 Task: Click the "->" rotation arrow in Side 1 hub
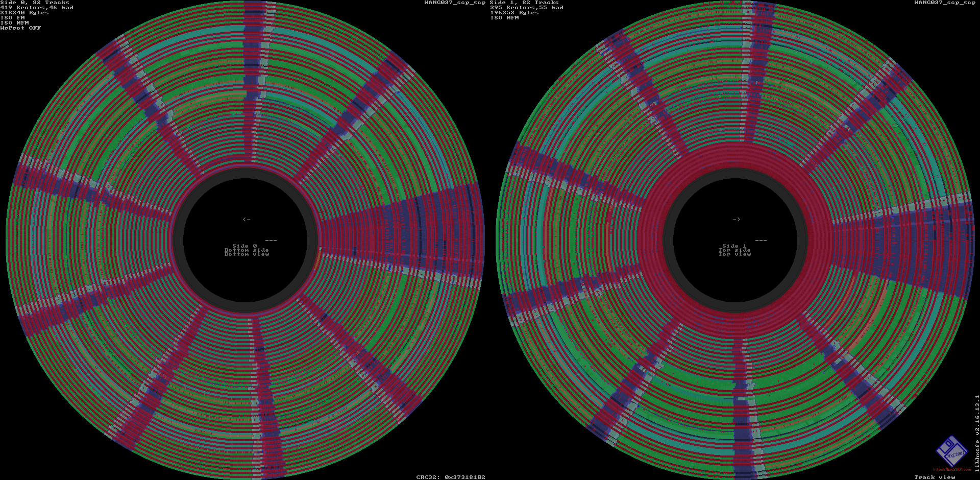click(x=736, y=219)
